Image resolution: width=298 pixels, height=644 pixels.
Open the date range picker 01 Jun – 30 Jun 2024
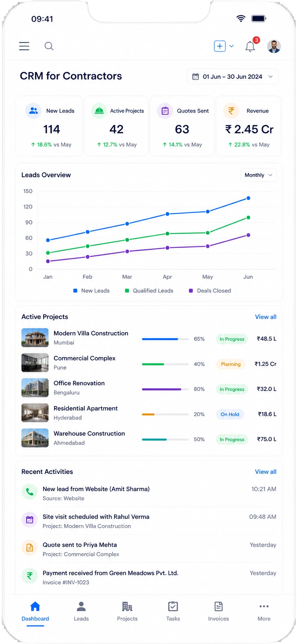click(x=233, y=76)
